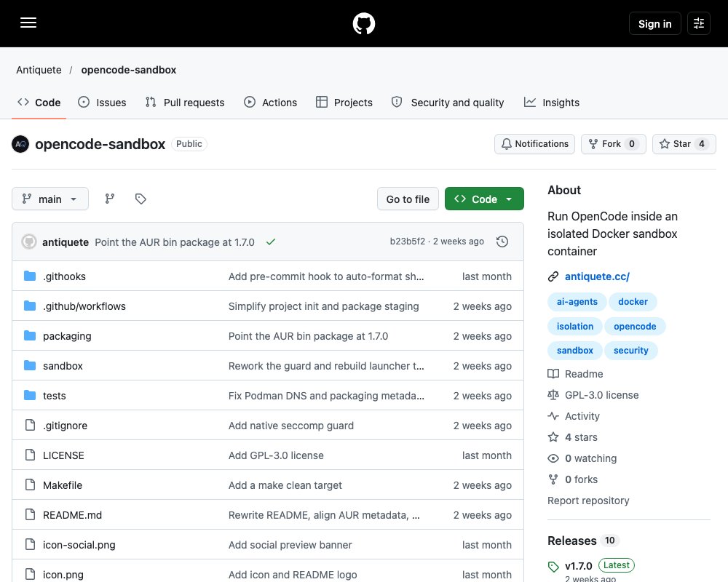Screen dimensions: 728x582
Task: Open the .githooks folder
Action: click(x=65, y=276)
